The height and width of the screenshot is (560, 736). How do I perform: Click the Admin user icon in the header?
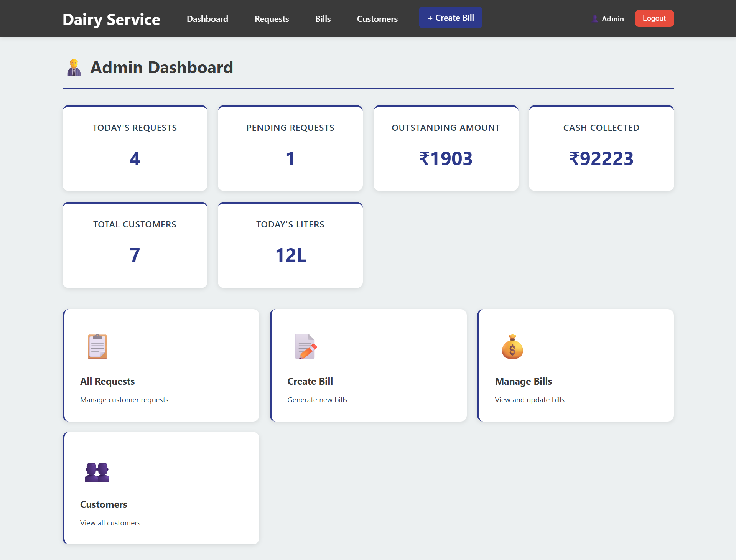(595, 18)
